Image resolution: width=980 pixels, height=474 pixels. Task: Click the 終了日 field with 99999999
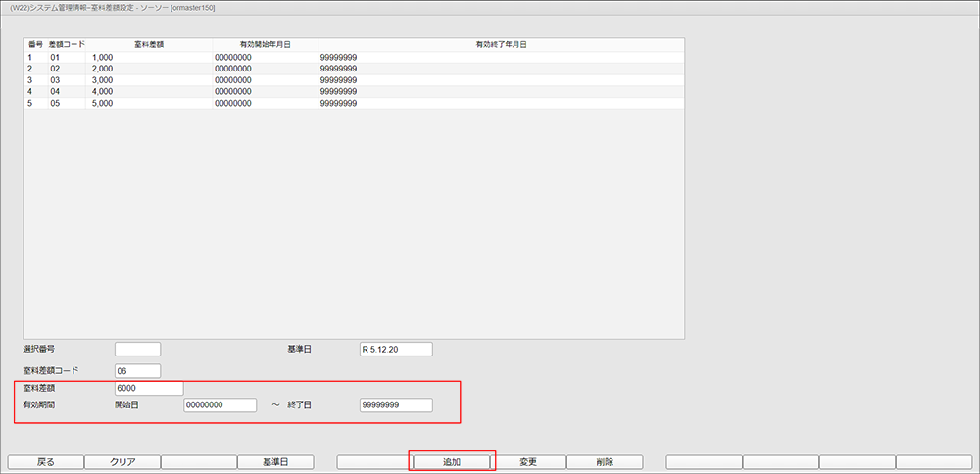pyautogui.click(x=396, y=405)
